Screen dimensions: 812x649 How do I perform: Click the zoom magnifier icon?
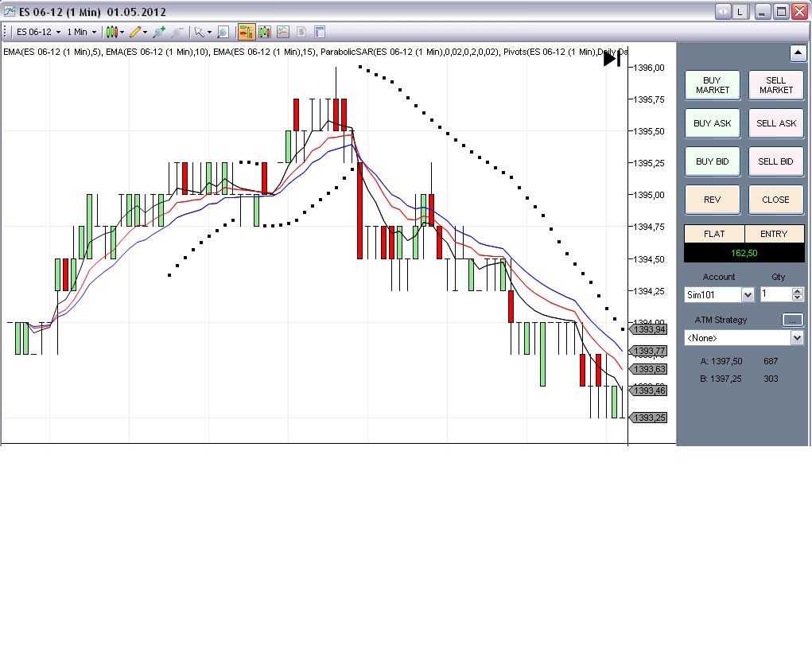(223, 32)
